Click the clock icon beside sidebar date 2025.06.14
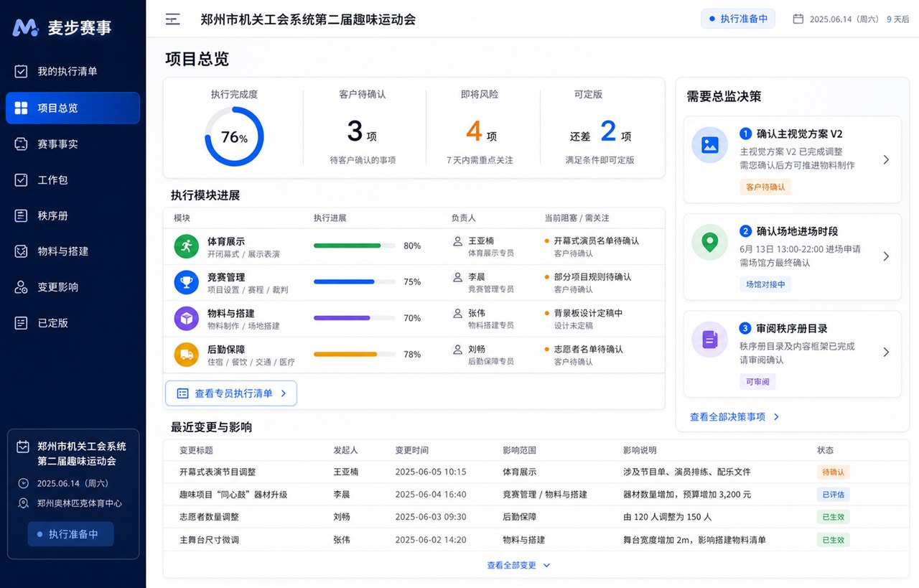This screenshot has width=919, height=588. pyautogui.click(x=23, y=483)
